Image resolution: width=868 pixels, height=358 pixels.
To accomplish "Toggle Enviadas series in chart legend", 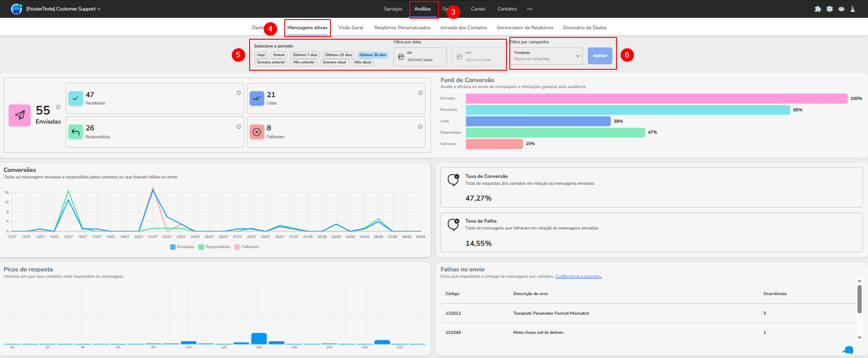I will pyautogui.click(x=182, y=247).
